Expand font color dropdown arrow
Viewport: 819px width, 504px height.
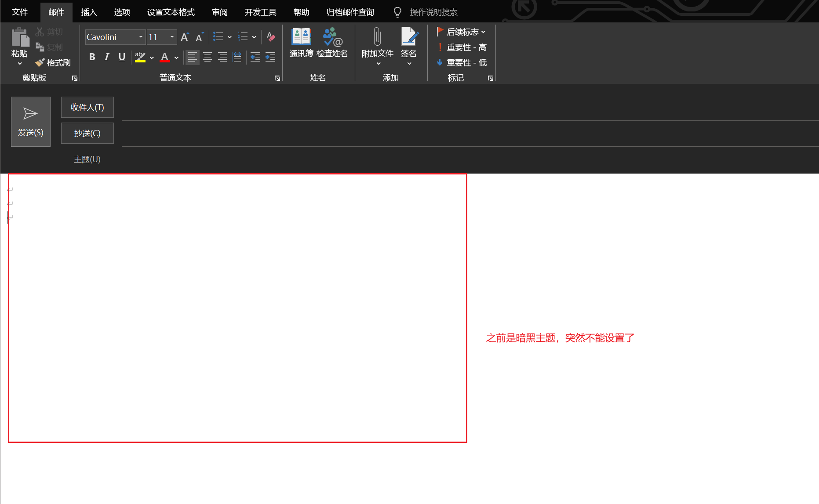(x=176, y=58)
